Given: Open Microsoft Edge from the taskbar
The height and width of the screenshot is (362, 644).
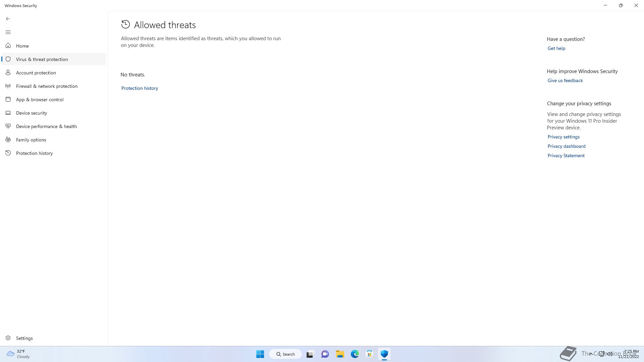Looking at the screenshot, I should (355, 354).
